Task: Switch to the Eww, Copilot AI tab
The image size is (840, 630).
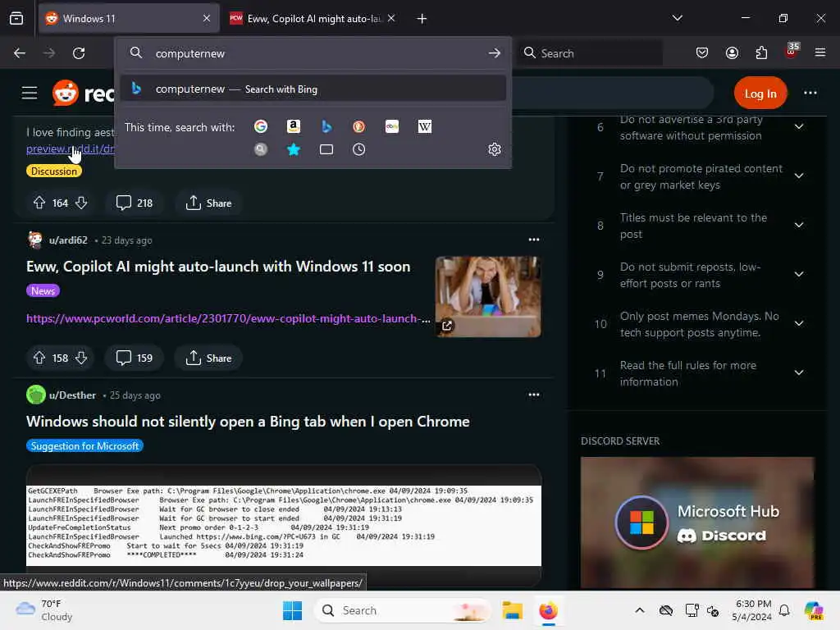Action: pyautogui.click(x=313, y=19)
